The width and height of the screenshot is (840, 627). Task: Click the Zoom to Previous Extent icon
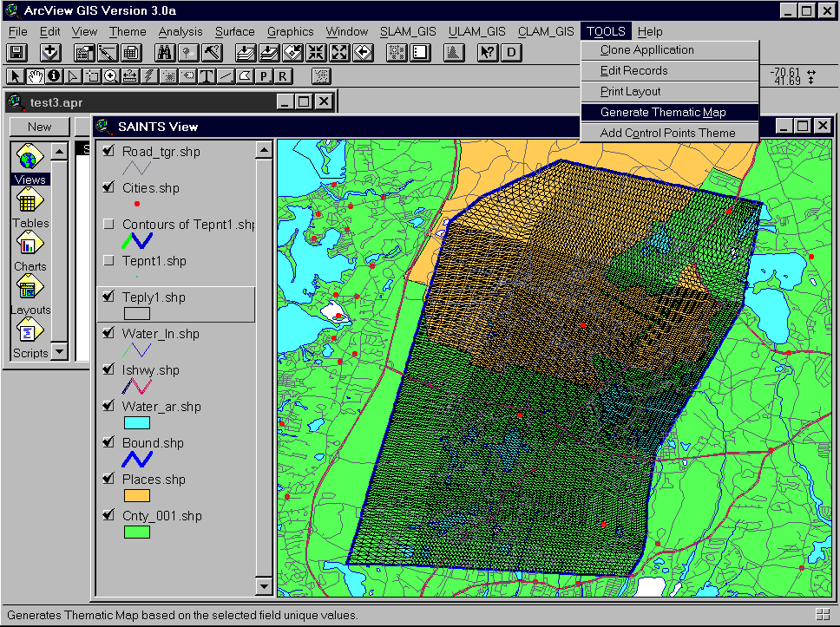(x=364, y=53)
